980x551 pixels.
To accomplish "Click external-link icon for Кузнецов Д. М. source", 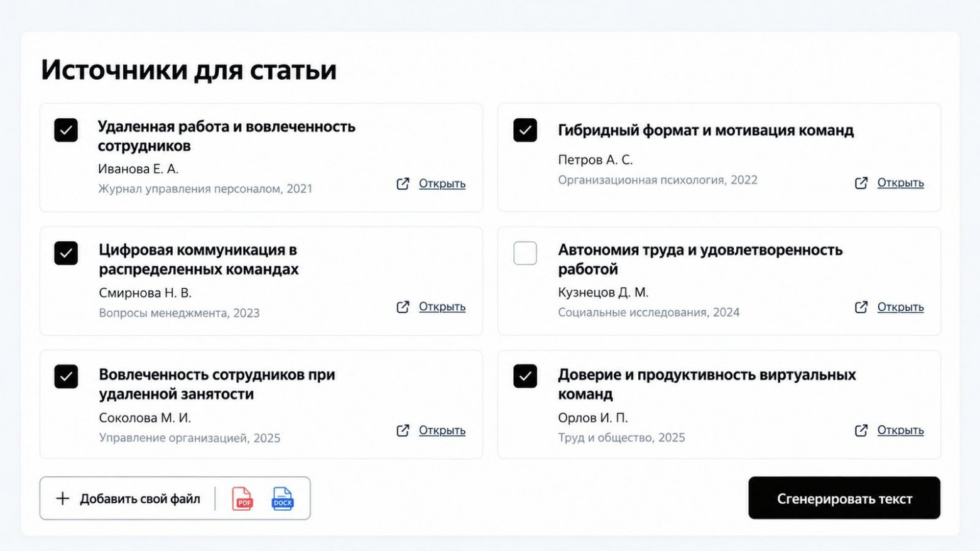I will pos(861,307).
